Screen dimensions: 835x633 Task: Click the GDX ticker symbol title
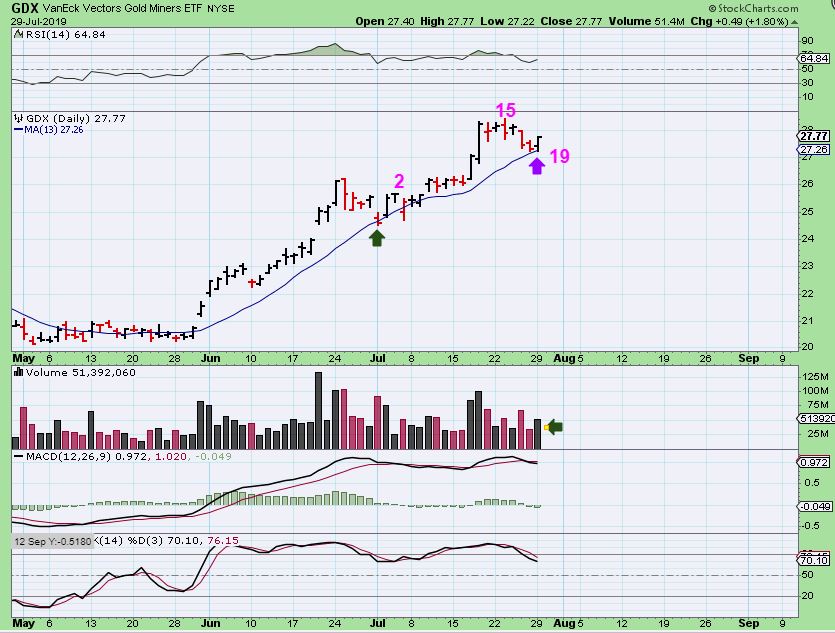pos(24,8)
